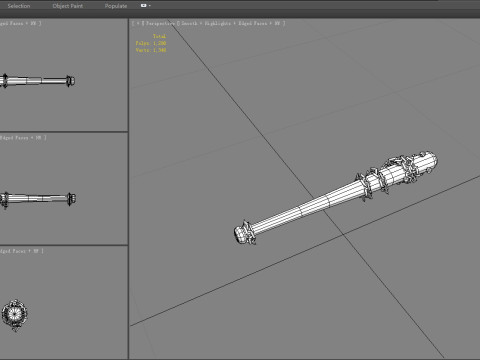Expand the ribbon options dropdown arrow

pyautogui.click(x=150, y=6)
